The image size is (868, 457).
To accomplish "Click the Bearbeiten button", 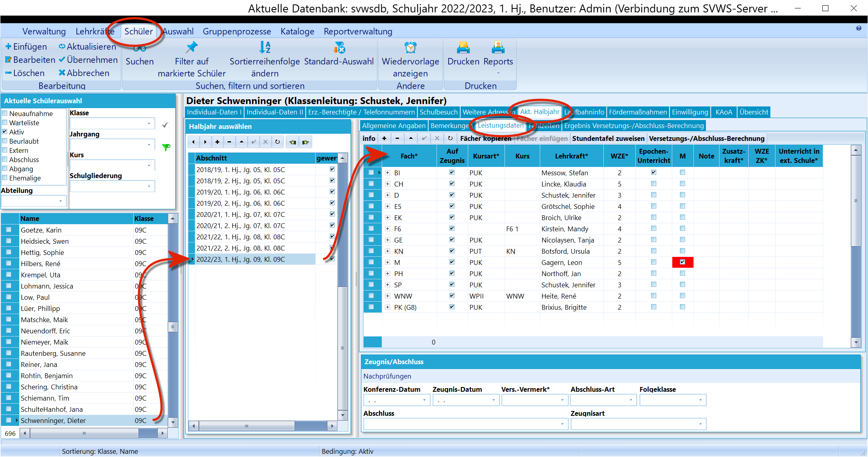I will (30, 60).
